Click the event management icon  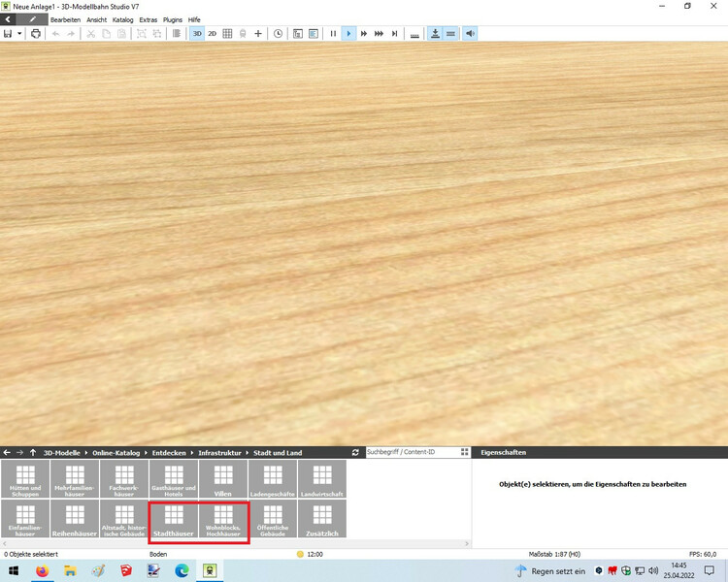pos(298,33)
